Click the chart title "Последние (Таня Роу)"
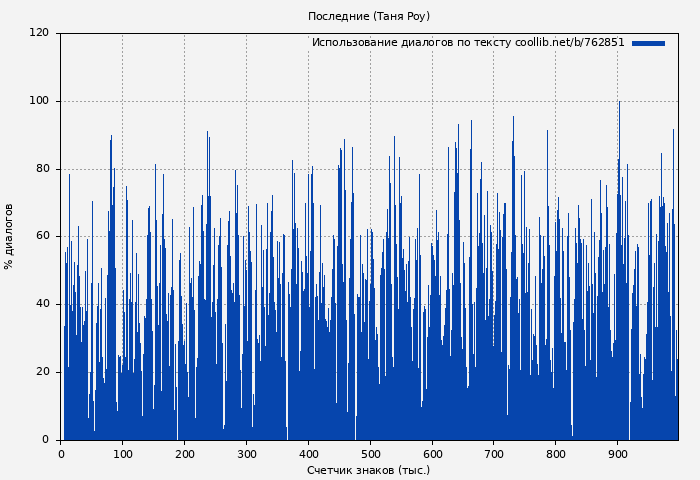This screenshot has height=480, width=700. click(x=369, y=17)
